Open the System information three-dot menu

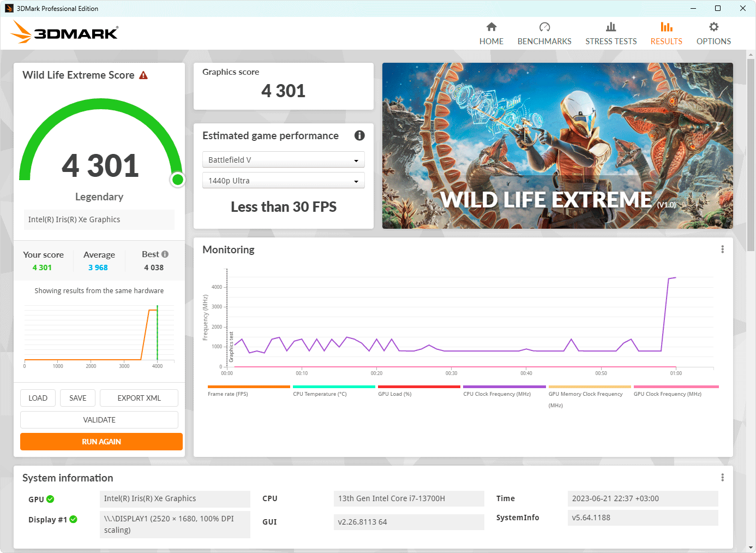point(723,478)
